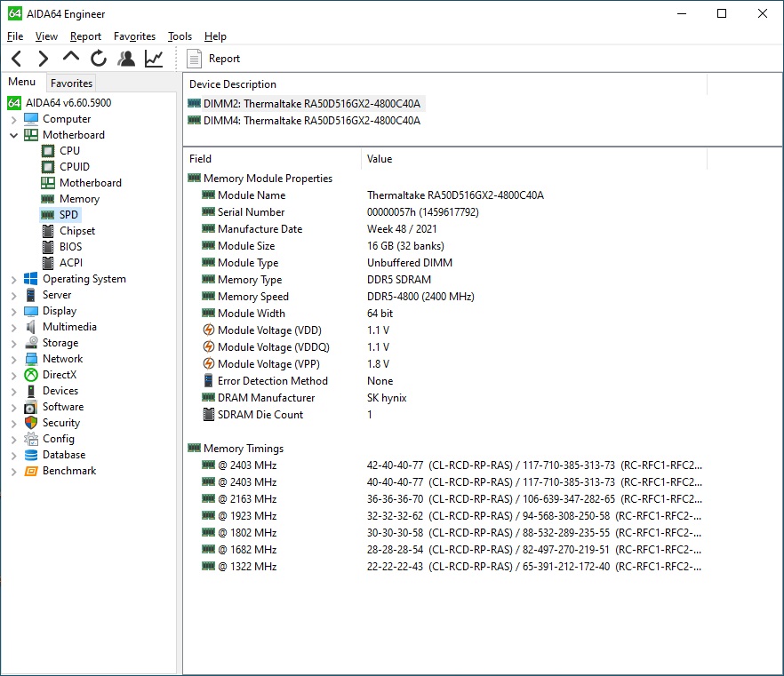Select the DIMM2 Thermaltake device row
Image resolution: width=784 pixels, height=676 pixels.
coord(306,104)
